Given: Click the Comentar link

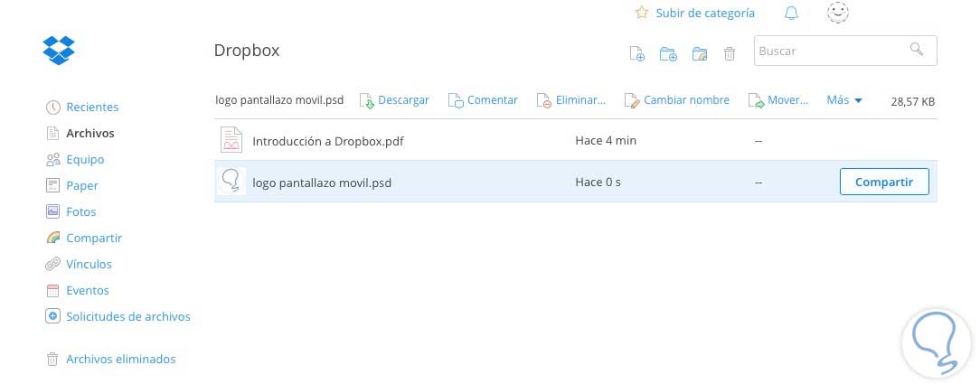Looking at the screenshot, I should (493, 100).
